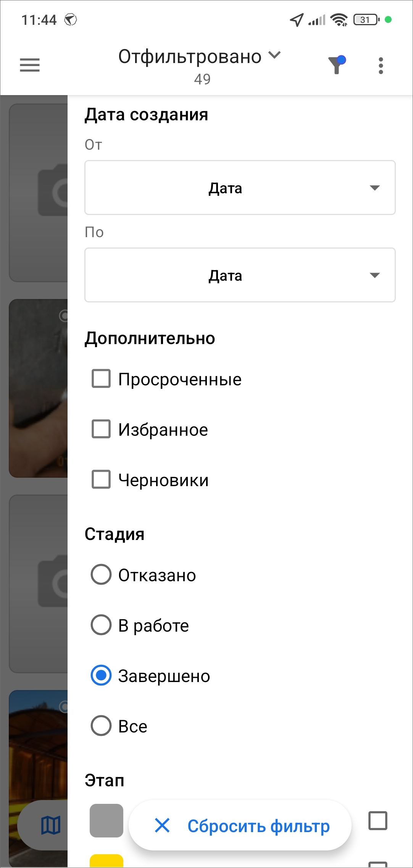Screen dimensions: 413x868
Task: Open the hamburger navigation menu
Action: coord(30,65)
